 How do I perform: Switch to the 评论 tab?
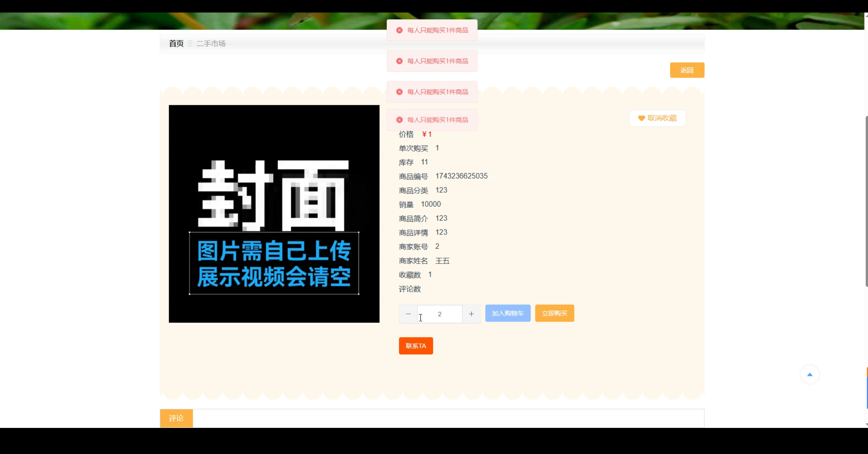(x=176, y=418)
